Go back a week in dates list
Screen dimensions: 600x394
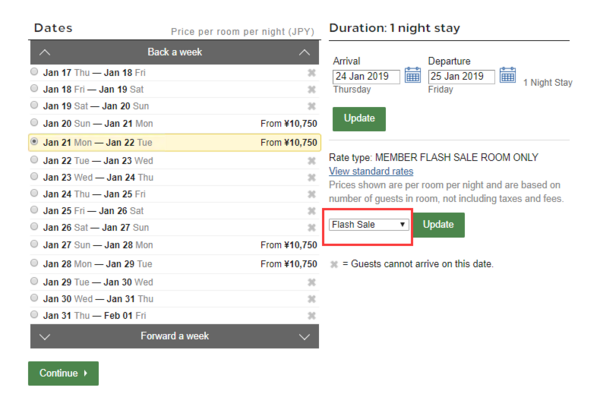(x=174, y=52)
